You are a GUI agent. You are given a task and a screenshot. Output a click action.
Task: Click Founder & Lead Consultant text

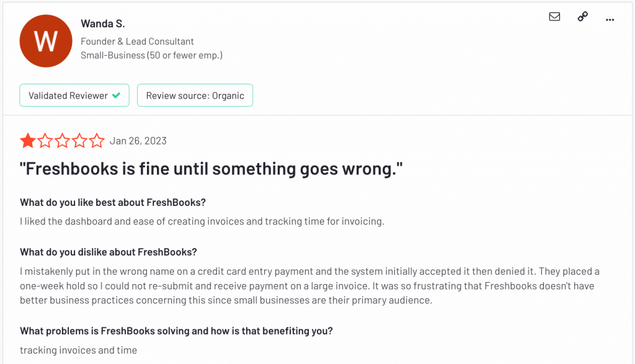tap(137, 42)
